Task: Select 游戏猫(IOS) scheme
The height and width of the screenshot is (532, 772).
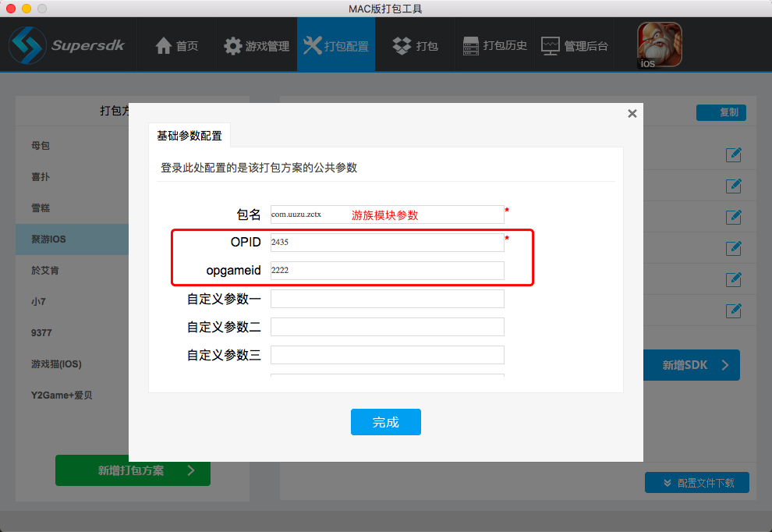Action: tap(72, 364)
